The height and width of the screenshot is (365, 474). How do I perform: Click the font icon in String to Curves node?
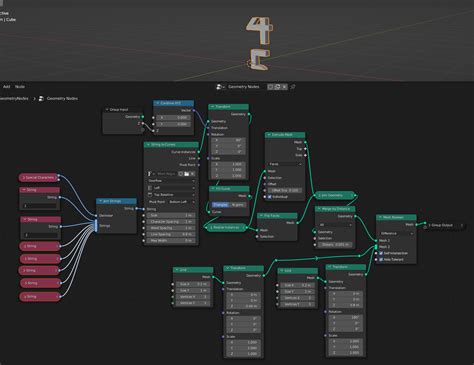click(x=150, y=174)
